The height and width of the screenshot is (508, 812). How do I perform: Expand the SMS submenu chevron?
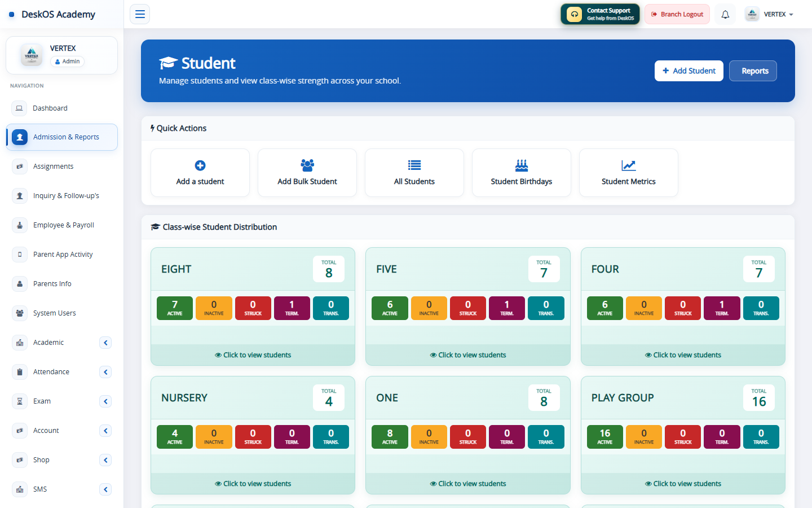click(105, 489)
